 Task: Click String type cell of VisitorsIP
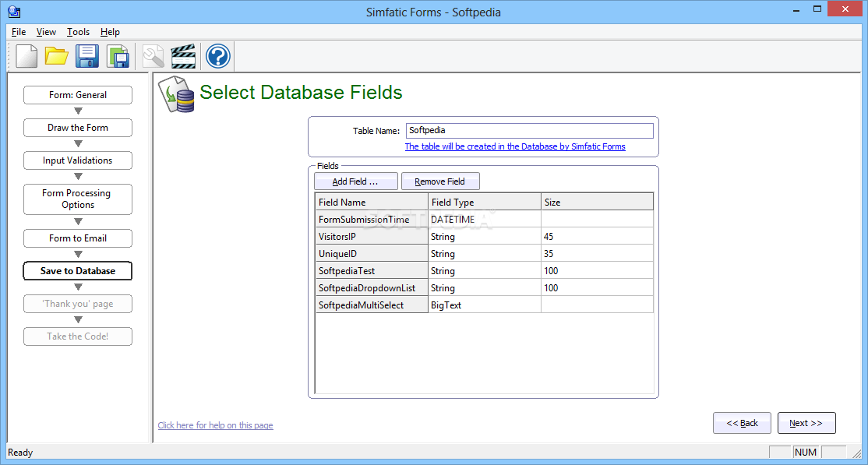click(x=485, y=236)
